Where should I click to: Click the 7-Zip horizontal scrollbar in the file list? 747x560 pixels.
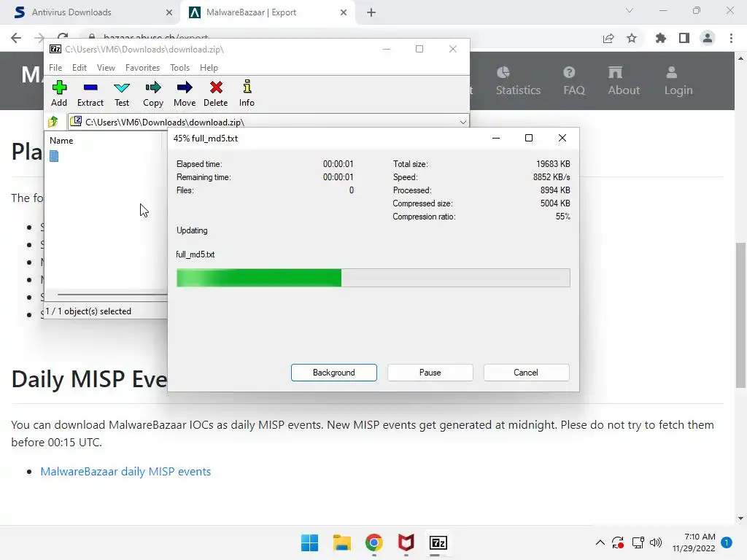[112, 295]
